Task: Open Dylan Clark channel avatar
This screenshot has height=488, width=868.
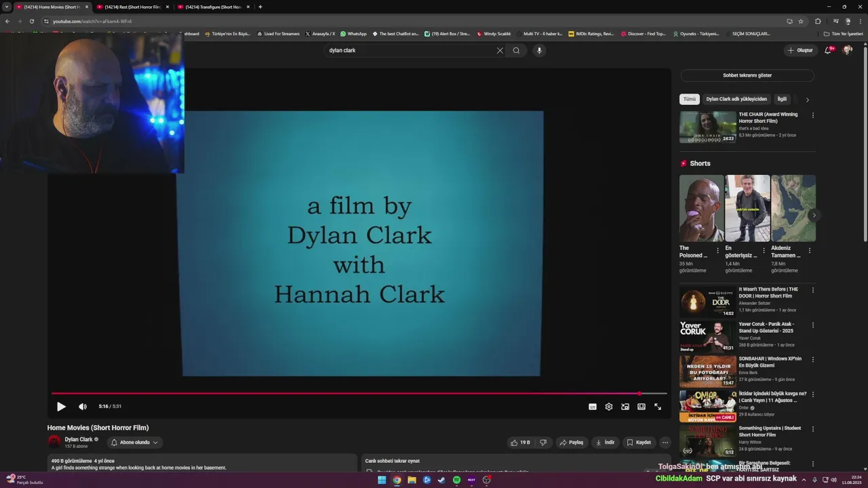Action: [x=54, y=442]
